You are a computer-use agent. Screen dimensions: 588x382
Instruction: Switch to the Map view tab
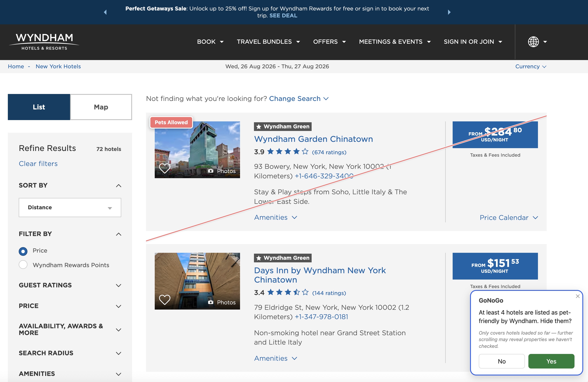[101, 107]
